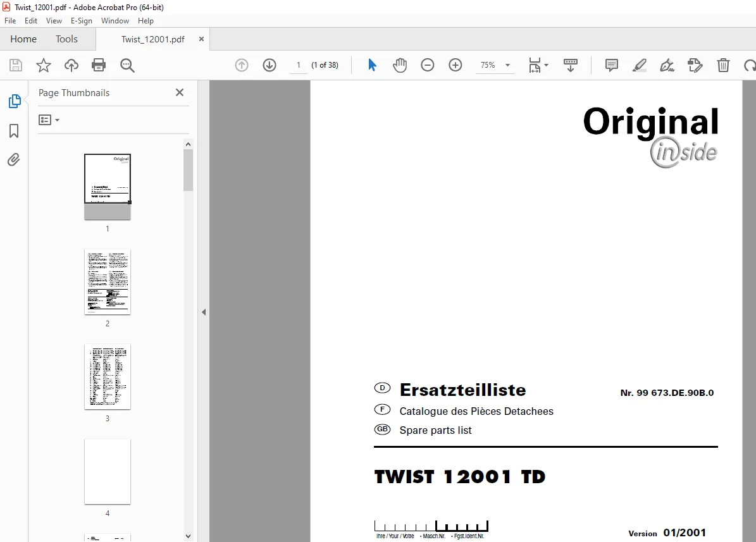Close the Twist_12001.pdf tab
The image size is (756, 542).
click(202, 39)
